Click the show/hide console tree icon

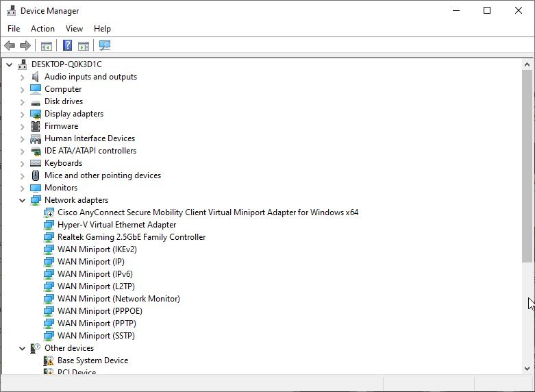[47, 45]
